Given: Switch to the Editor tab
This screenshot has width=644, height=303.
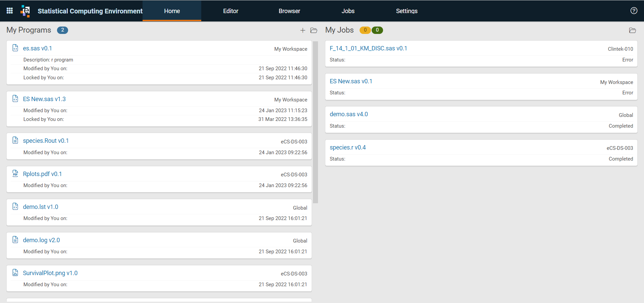Looking at the screenshot, I should pos(231,11).
